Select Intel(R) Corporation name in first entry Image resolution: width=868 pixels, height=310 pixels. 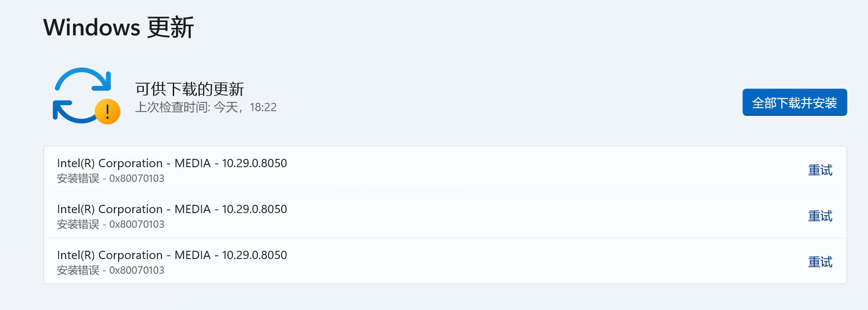click(x=110, y=163)
